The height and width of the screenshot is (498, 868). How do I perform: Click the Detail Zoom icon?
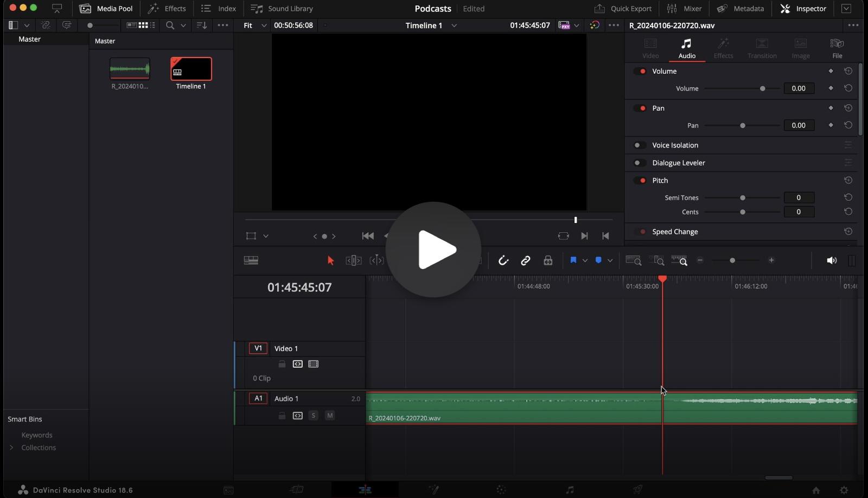tap(656, 260)
